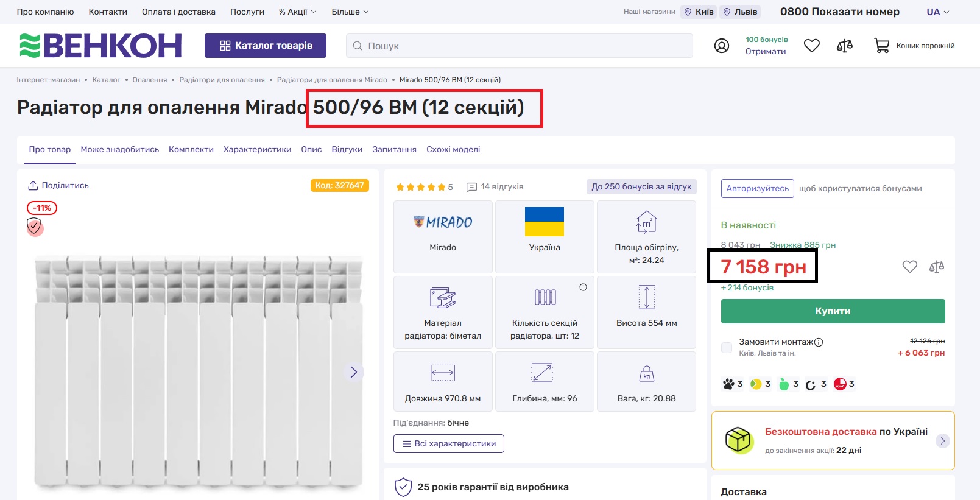Open the Контакти menu item
This screenshot has height=500, width=980.
point(108,12)
